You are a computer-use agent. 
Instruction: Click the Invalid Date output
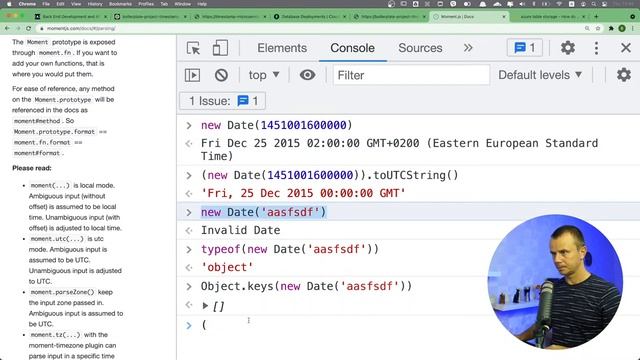[240, 230]
